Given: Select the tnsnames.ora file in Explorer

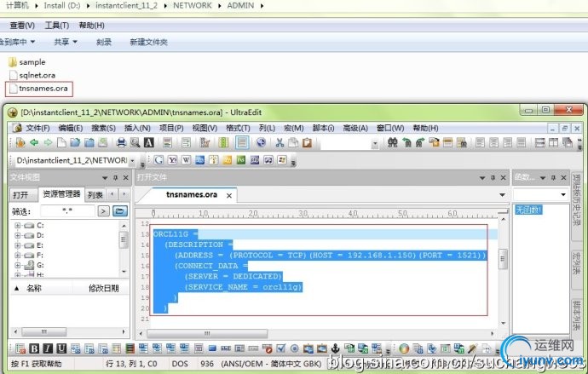Looking at the screenshot, I should 39,89.
